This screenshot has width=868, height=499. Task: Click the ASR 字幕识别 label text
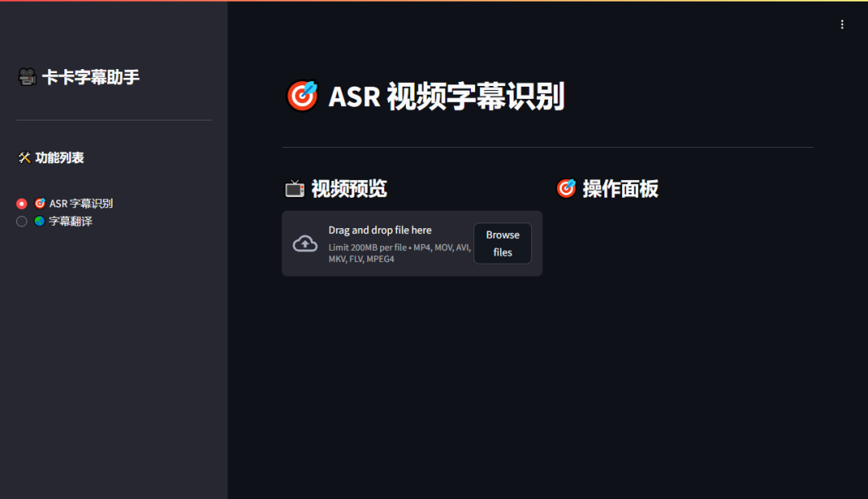(82, 203)
